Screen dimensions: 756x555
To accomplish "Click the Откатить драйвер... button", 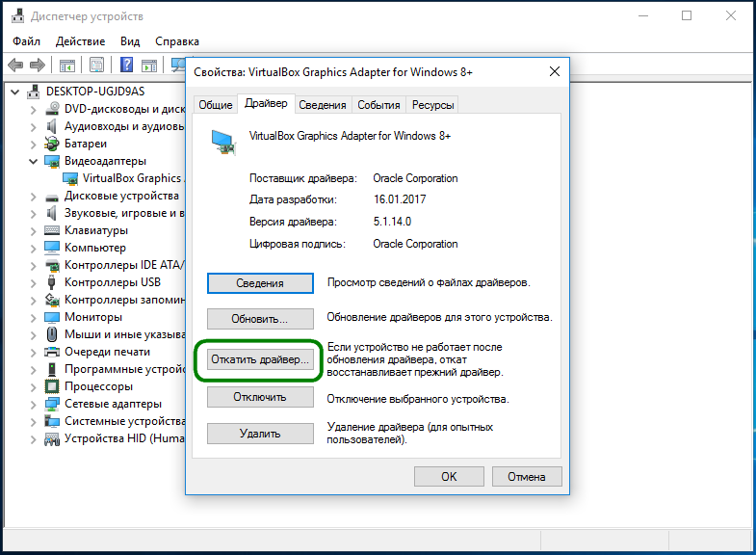I will point(260,359).
